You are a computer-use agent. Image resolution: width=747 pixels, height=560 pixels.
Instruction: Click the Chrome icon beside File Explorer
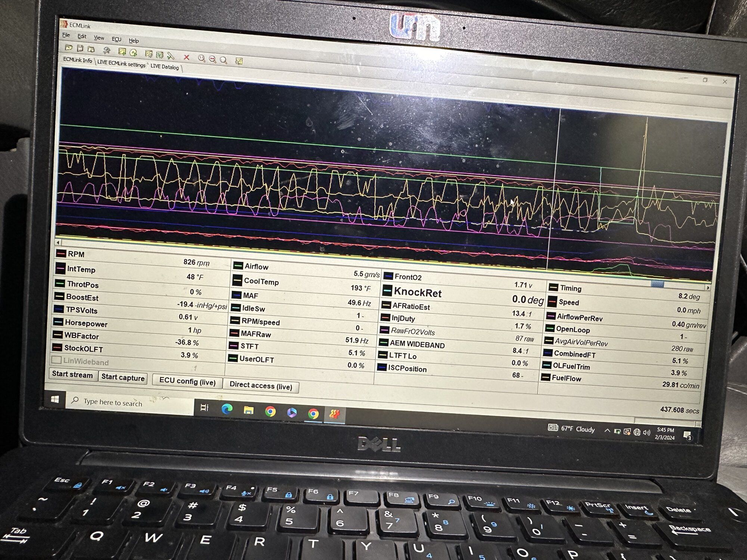coord(270,411)
